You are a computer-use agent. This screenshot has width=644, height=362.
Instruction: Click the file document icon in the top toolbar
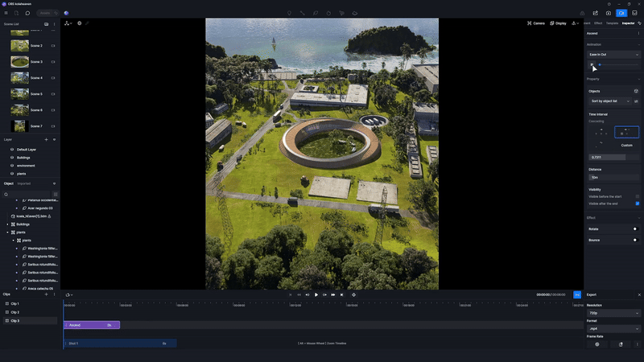(x=16, y=13)
